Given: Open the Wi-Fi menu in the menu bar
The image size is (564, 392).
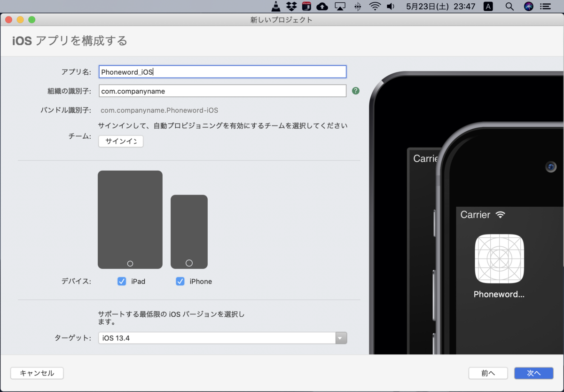Looking at the screenshot, I should (x=375, y=7).
